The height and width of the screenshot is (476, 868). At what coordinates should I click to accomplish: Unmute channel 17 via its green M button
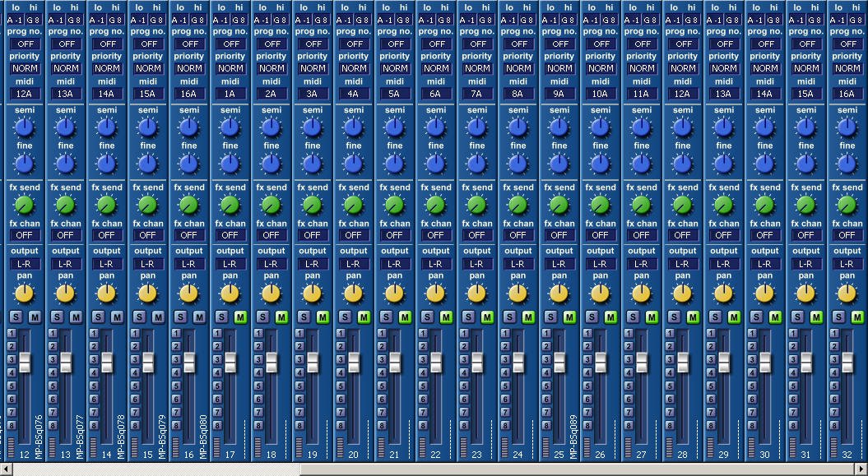[x=240, y=317]
